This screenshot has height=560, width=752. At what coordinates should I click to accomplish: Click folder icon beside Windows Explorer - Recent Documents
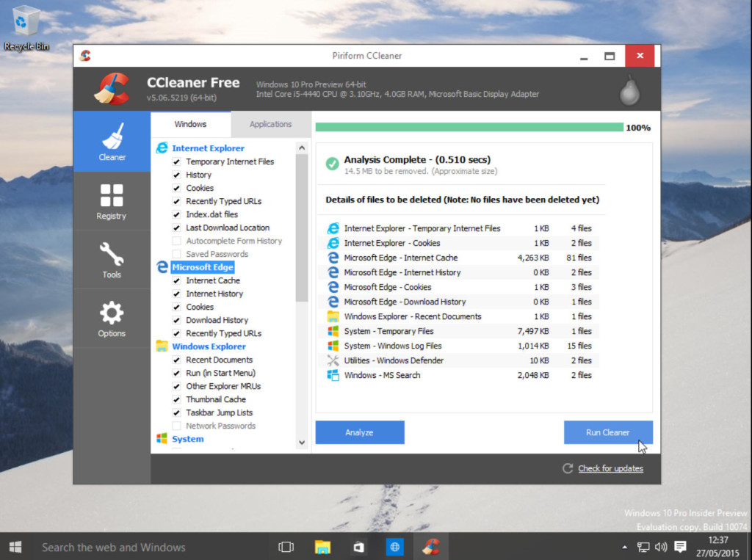[333, 316]
